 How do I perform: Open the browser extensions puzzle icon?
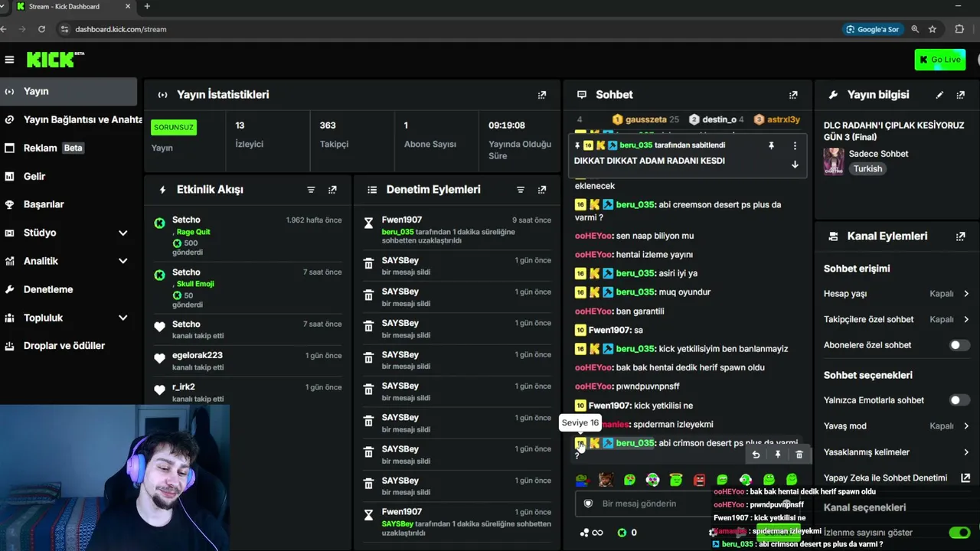(959, 29)
